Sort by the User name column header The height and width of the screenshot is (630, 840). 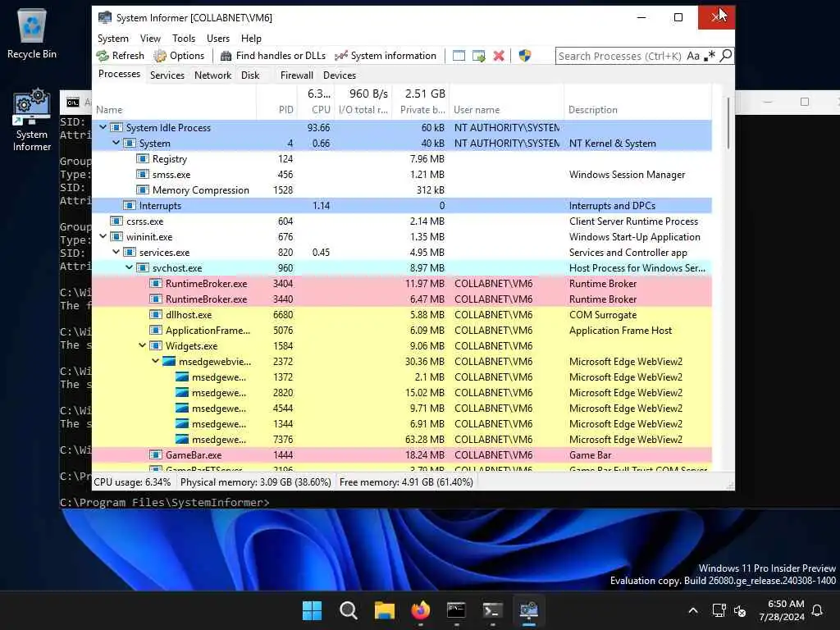tap(507, 102)
